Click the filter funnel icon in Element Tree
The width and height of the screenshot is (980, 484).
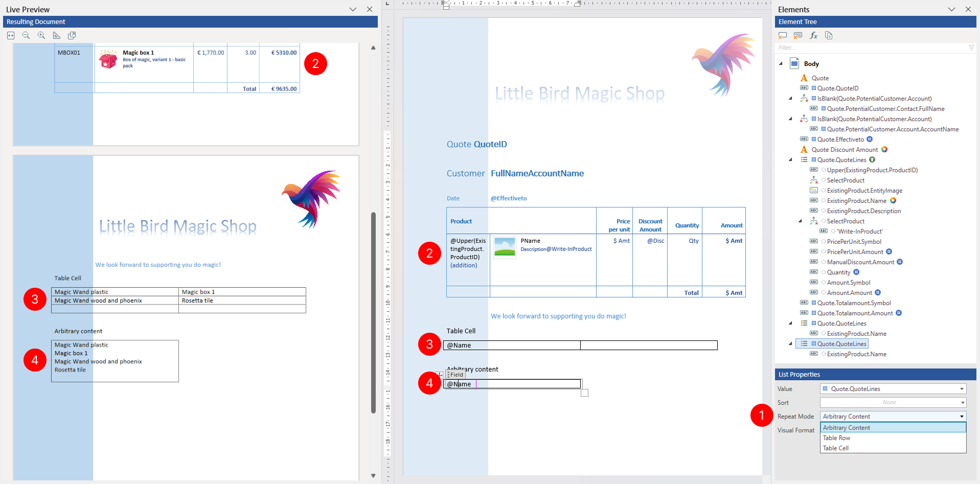[971, 48]
